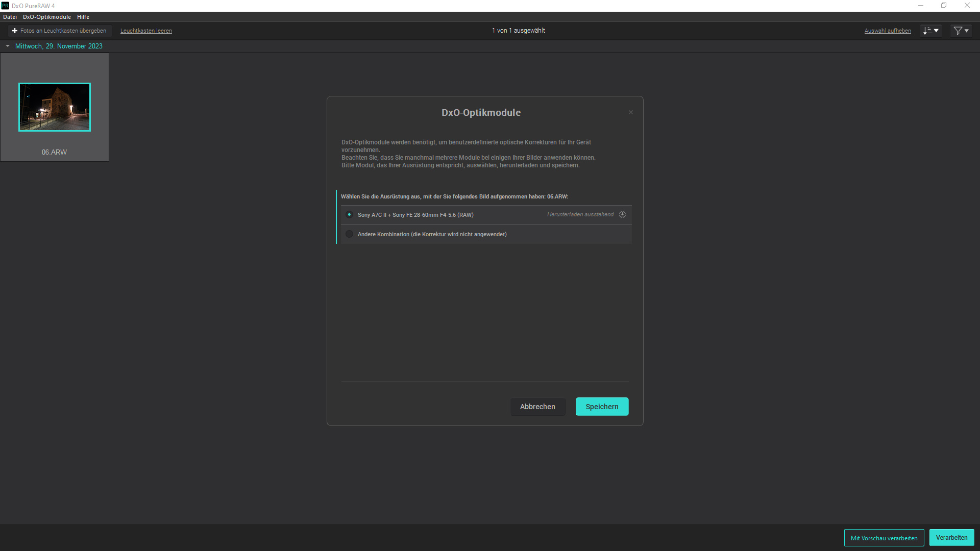Open the Datei menu
The width and height of the screenshot is (980, 551).
(x=10, y=17)
